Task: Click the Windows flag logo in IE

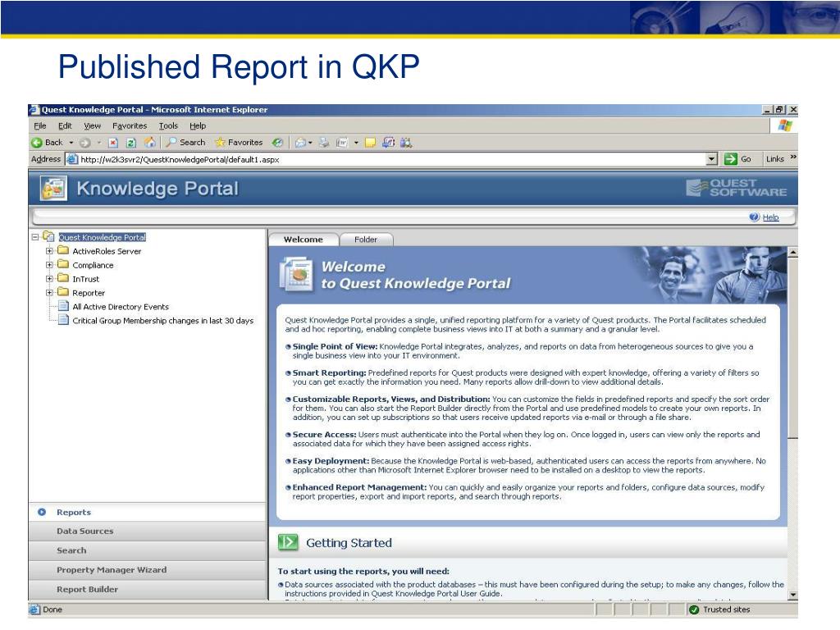Action: pyautogui.click(x=785, y=126)
